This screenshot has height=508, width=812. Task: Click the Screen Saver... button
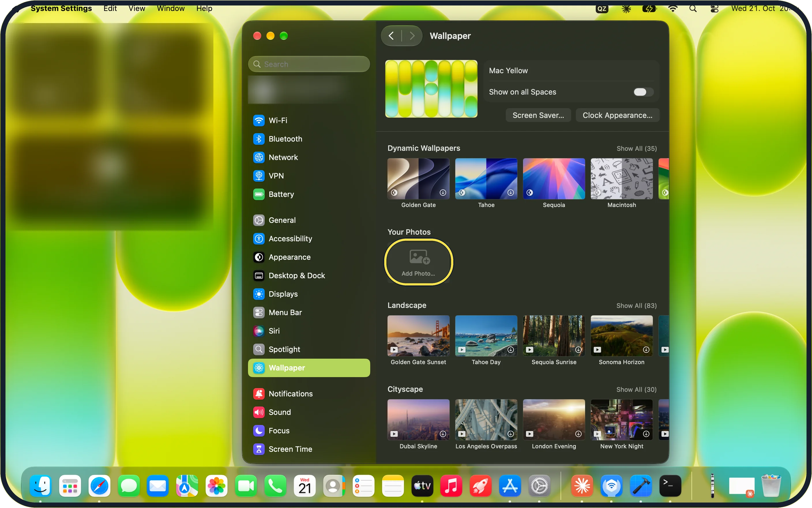click(538, 115)
